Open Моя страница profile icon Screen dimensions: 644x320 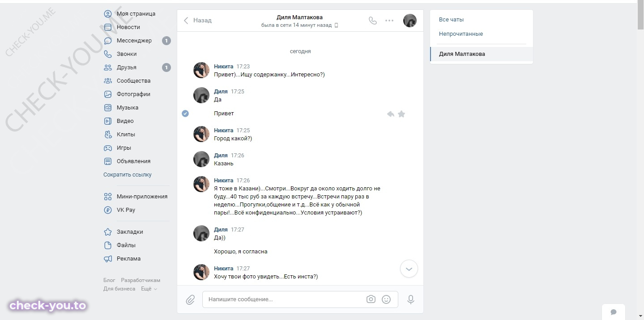(x=108, y=14)
